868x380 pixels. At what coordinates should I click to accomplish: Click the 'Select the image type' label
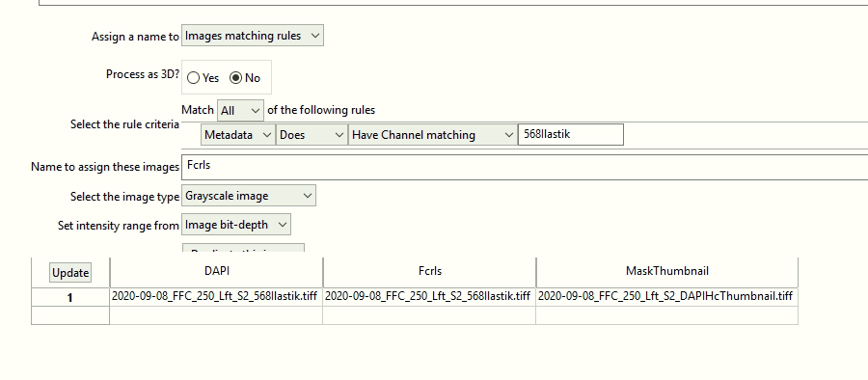(124, 197)
